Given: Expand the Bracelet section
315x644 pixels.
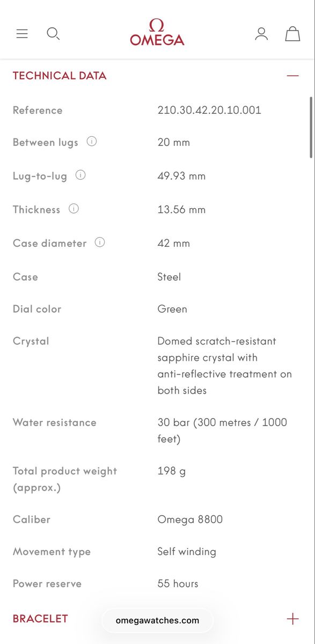Looking at the screenshot, I should pyautogui.click(x=292, y=618).
